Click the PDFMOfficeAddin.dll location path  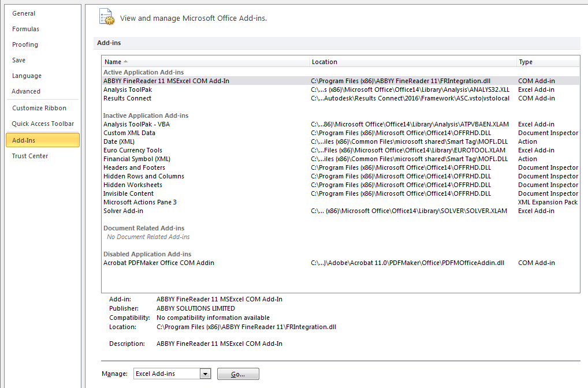408,263
